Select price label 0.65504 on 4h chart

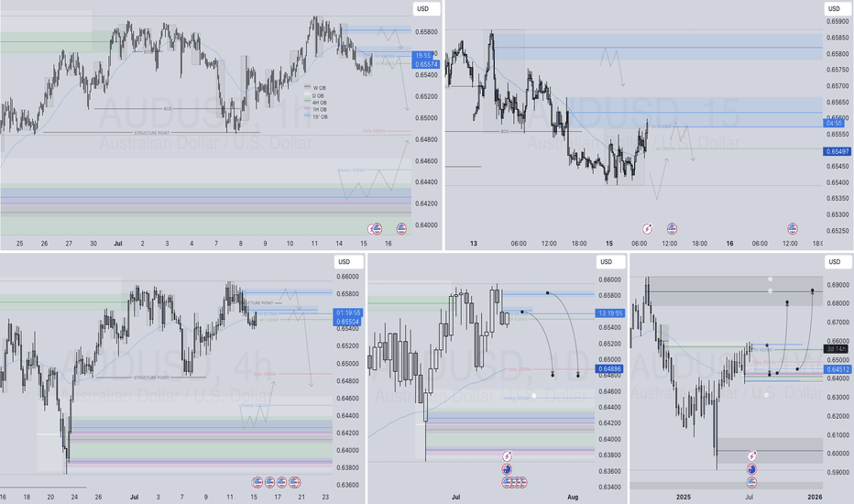[x=347, y=322]
